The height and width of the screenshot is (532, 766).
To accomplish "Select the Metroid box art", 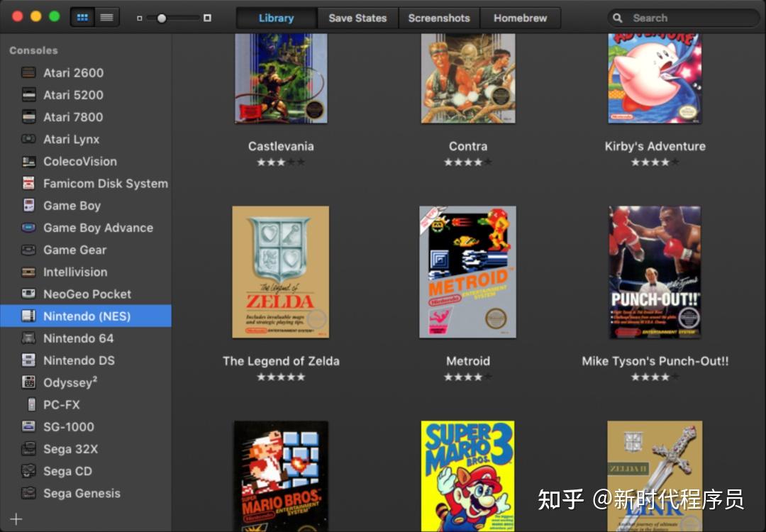I will pos(467,272).
